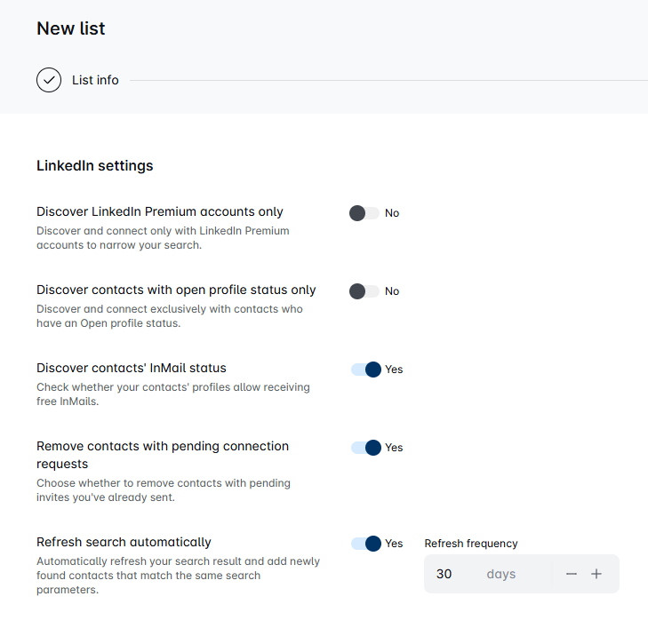The height and width of the screenshot is (644, 648).
Task: Click the "days" unit label
Action: click(x=501, y=574)
